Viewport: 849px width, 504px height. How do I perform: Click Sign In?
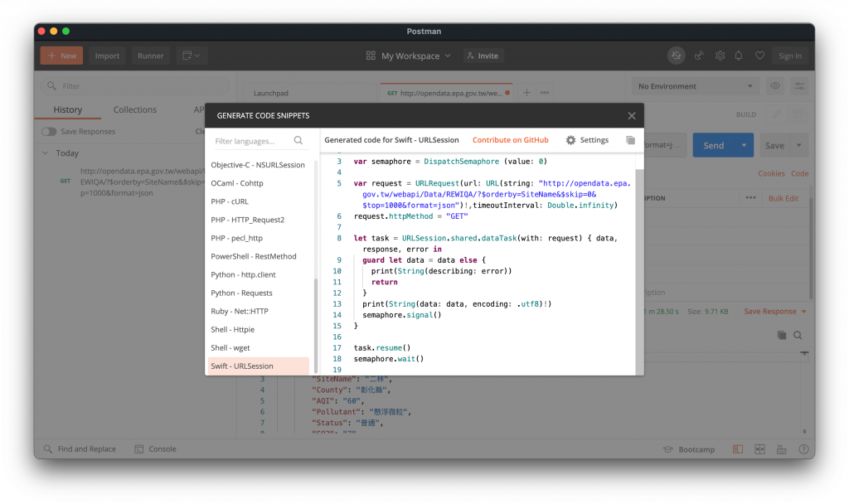tap(790, 56)
